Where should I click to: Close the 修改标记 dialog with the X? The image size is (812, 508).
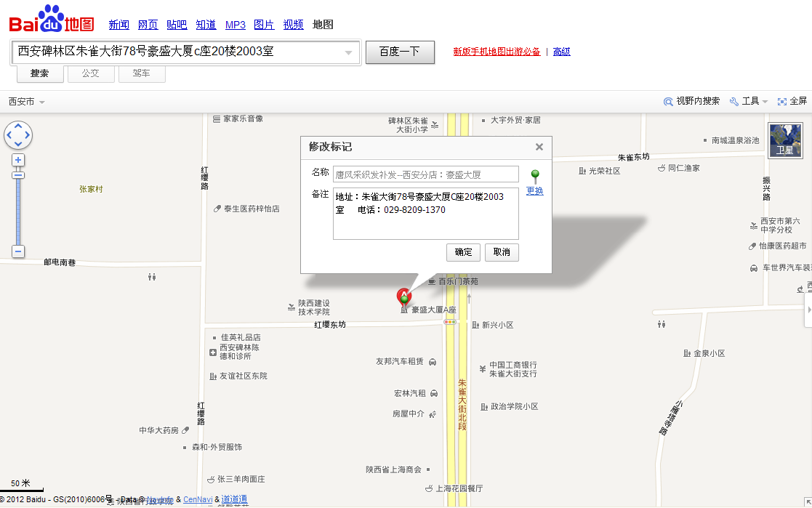click(539, 147)
